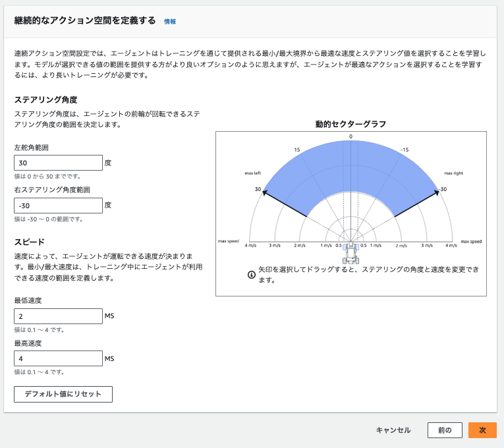Select the max left steering arrow handle
504x448 pixels.
pos(265,192)
